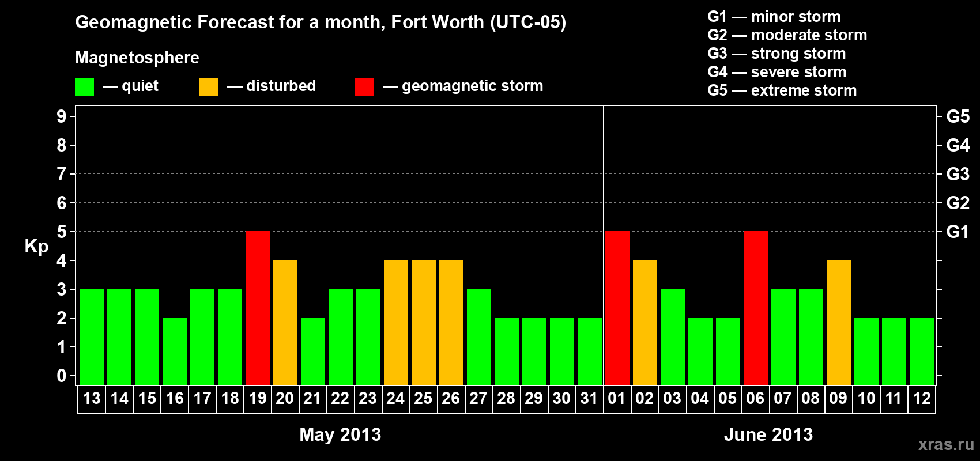Click the 'G4 — severe storm' legend line

click(x=777, y=72)
